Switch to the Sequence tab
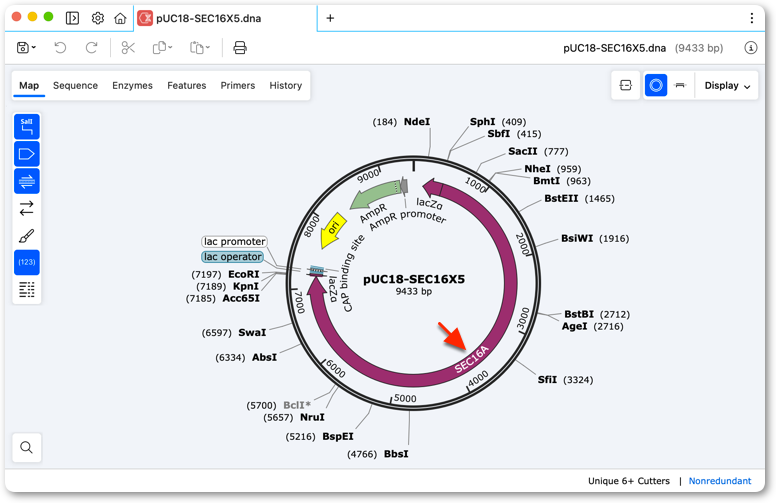This screenshot has width=776, height=503. [75, 86]
